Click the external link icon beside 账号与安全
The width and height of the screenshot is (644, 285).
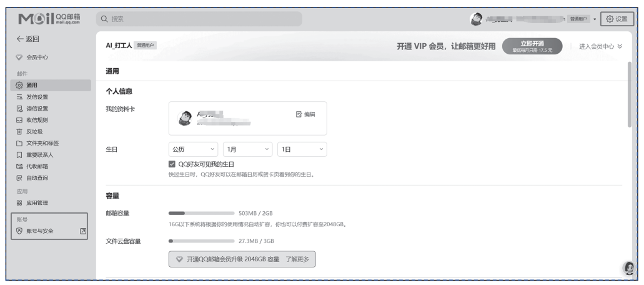pyautogui.click(x=83, y=231)
